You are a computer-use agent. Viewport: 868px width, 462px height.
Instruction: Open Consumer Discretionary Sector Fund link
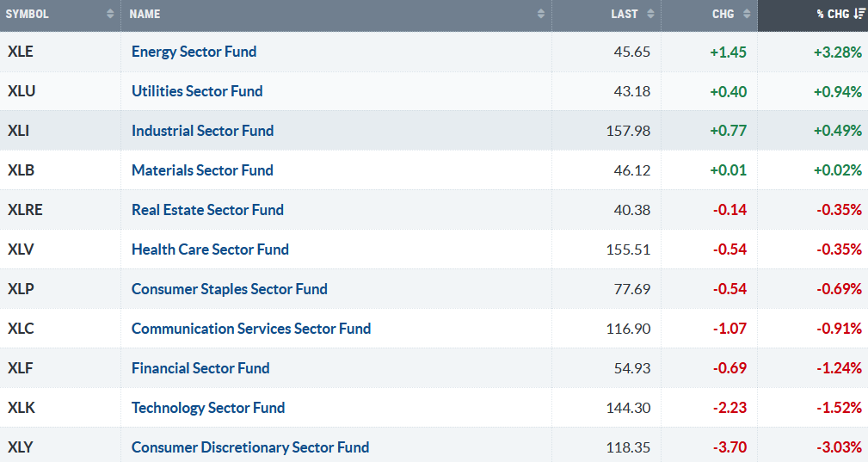pyautogui.click(x=250, y=447)
